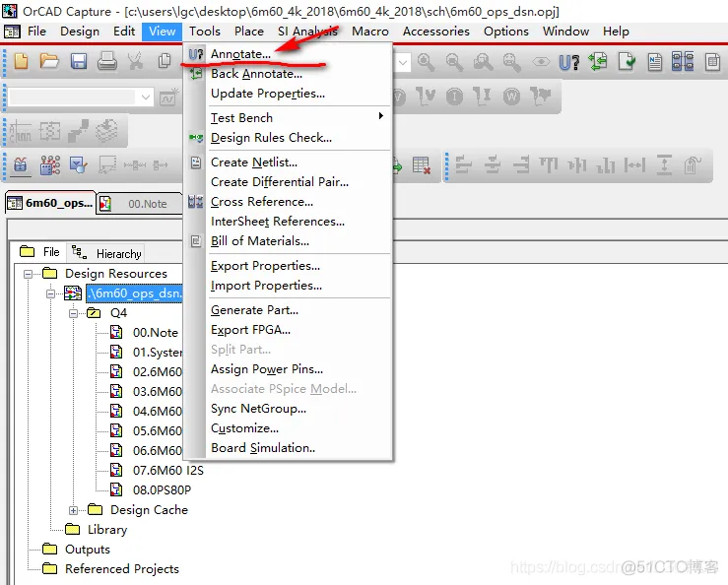Click the Zoom Out magnifier icon

(454, 62)
